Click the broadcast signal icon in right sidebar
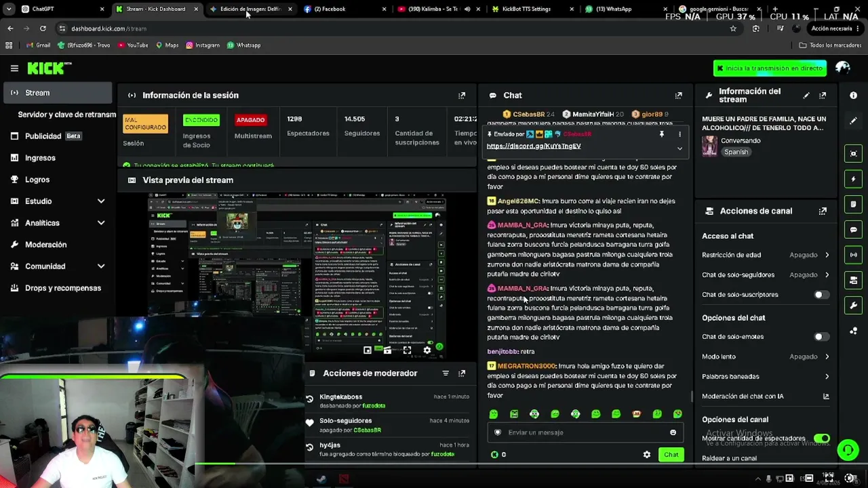 pyautogui.click(x=853, y=255)
